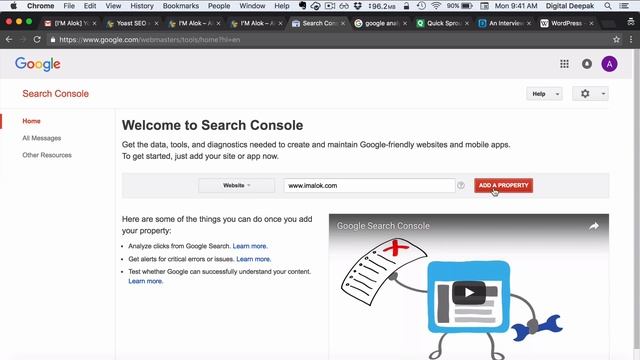Screen dimensions: 640x360
Task: Switch to the WordPress tab
Action: 566,24
